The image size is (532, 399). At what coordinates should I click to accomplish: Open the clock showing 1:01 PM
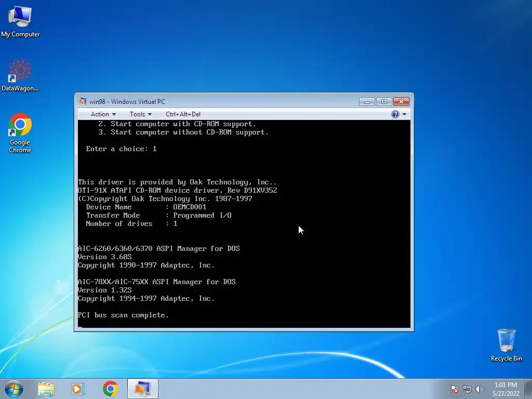pyautogui.click(x=506, y=389)
